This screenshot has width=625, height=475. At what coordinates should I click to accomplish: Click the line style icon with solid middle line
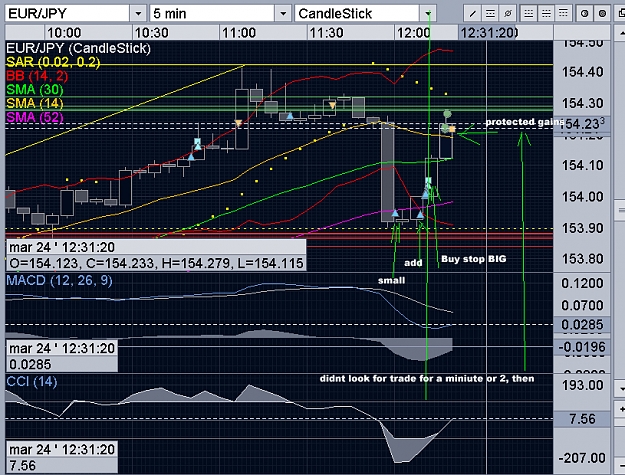pos(546,14)
